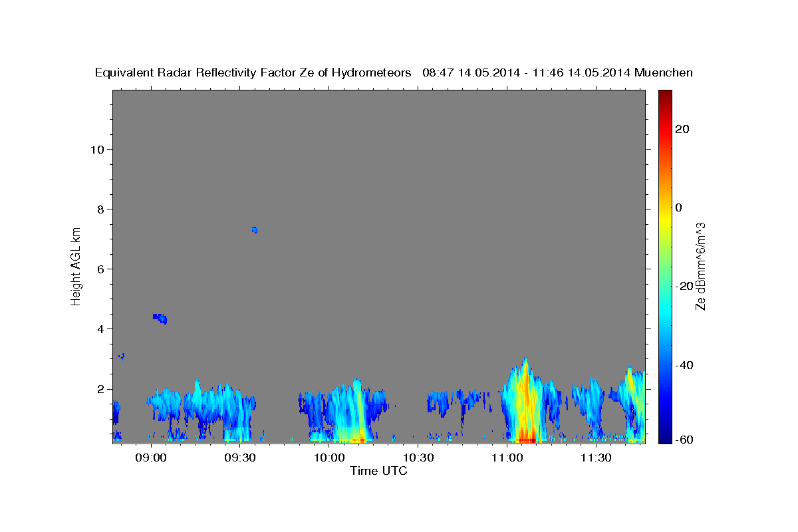Image resolution: width=798 pixels, height=532 pixels.
Task: Click the dark red top of the colorbar
Action: click(665, 95)
